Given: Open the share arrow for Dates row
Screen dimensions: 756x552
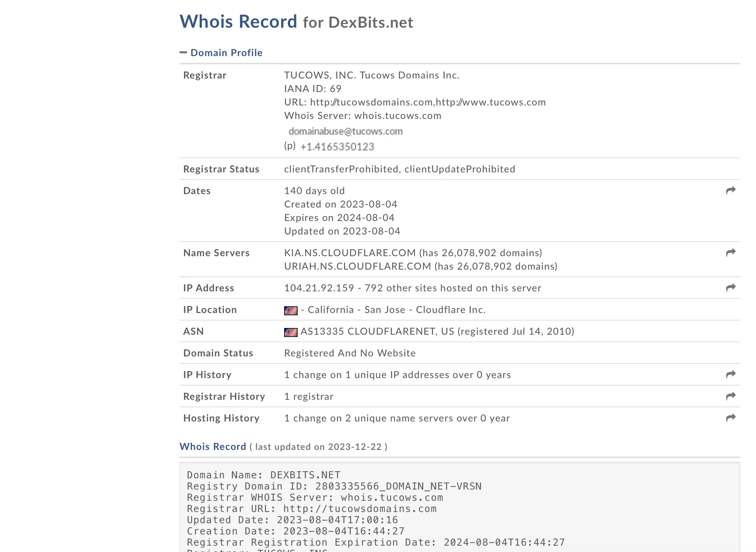Looking at the screenshot, I should coord(731,191).
